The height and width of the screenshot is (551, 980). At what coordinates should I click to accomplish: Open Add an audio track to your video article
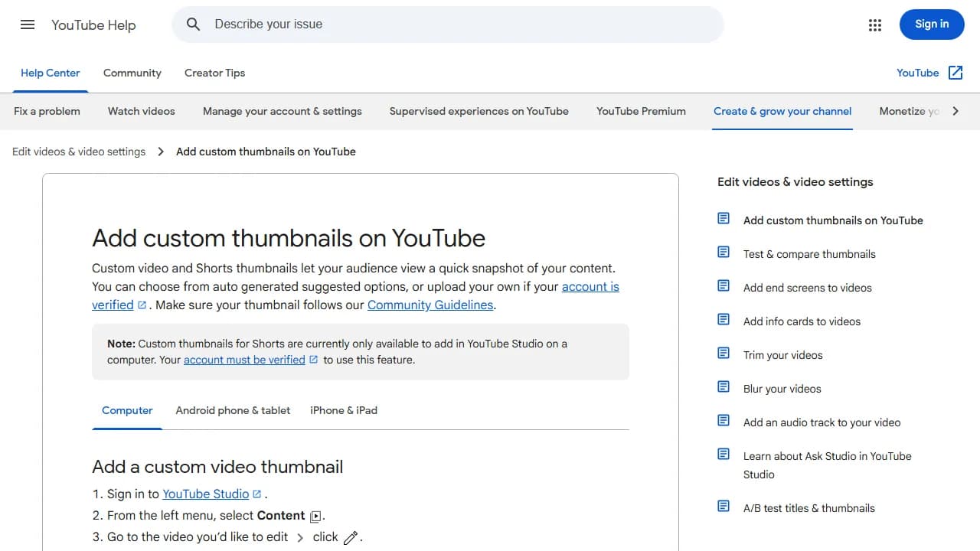coord(822,422)
